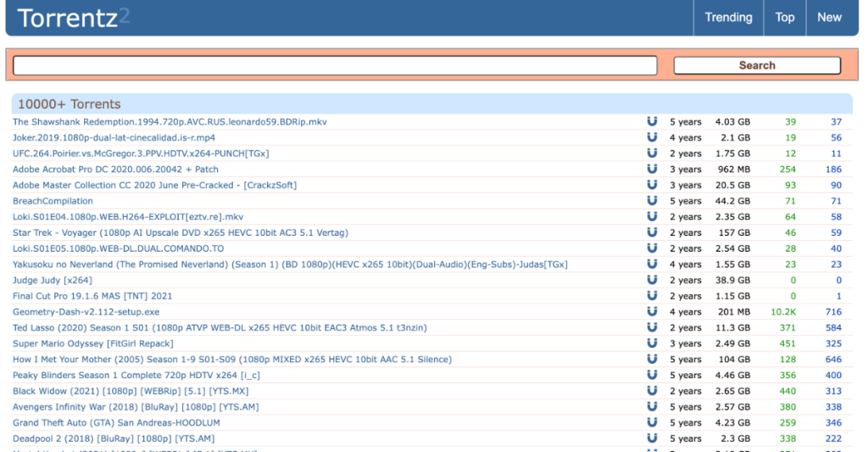Click magnet icon for Peaky Blinders row

[x=652, y=375]
